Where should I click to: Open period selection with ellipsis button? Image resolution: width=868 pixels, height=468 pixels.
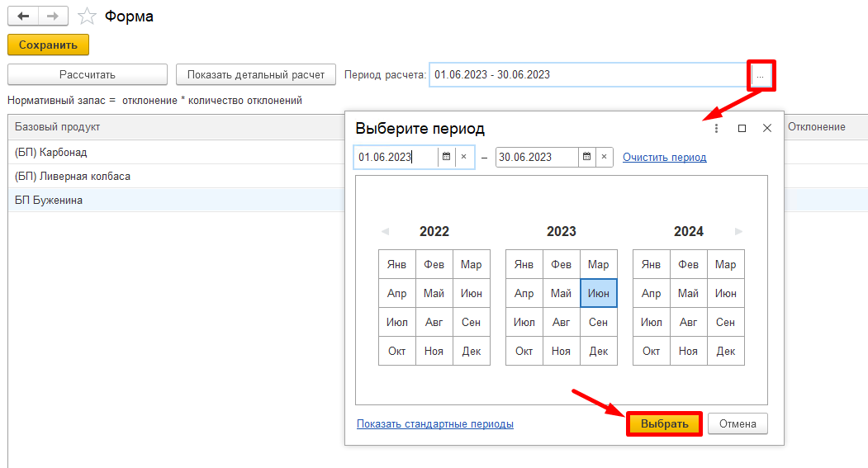tap(761, 75)
